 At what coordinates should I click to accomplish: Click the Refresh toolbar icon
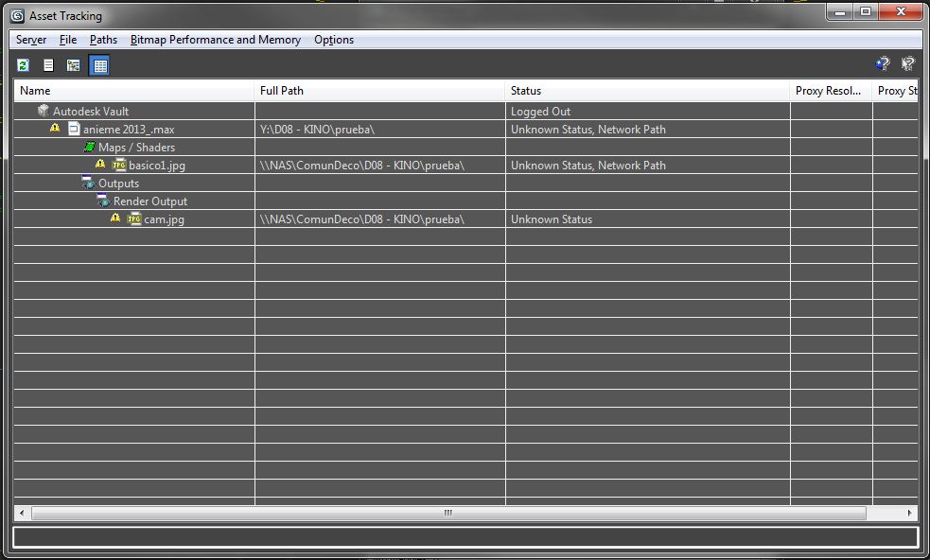pyautogui.click(x=23, y=65)
